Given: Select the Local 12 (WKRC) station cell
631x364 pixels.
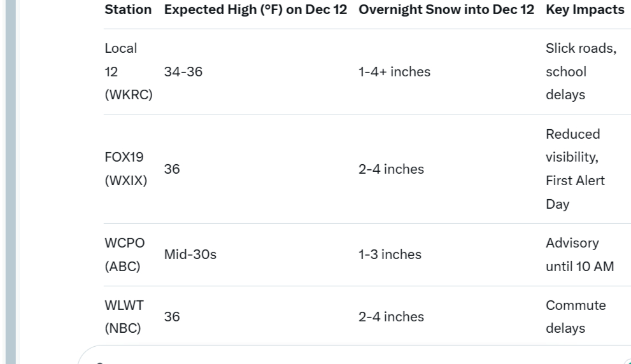Looking at the screenshot, I should [129, 72].
